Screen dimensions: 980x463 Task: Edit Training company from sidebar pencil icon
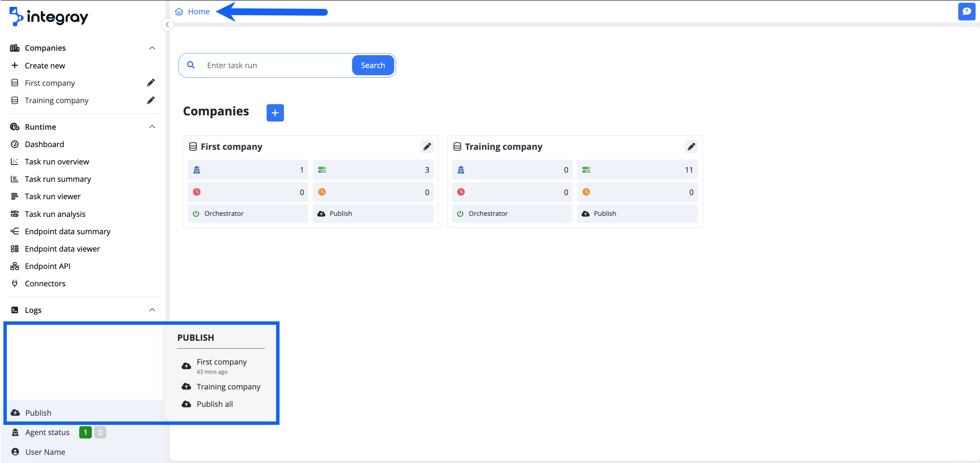[151, 100]
